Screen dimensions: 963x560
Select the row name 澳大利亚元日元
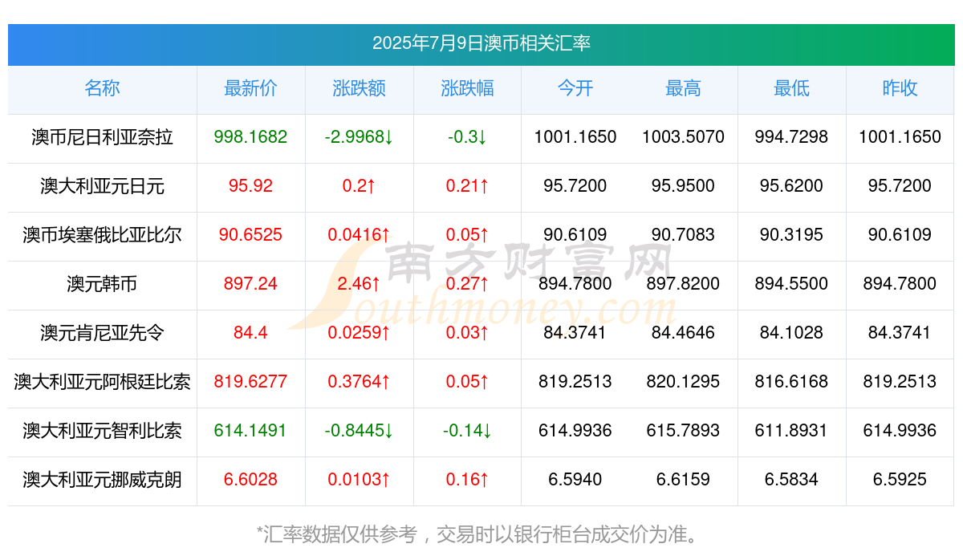pos(102,186)
